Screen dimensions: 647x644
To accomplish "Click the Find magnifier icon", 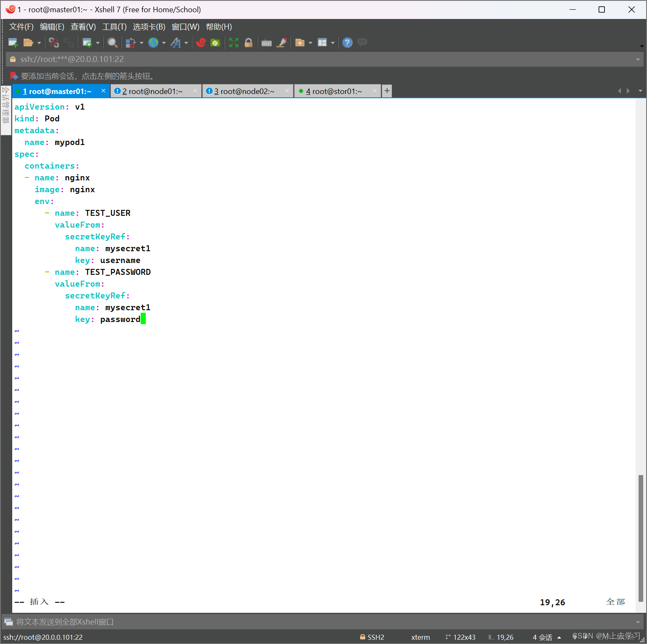I will click(x=112, y=43).
